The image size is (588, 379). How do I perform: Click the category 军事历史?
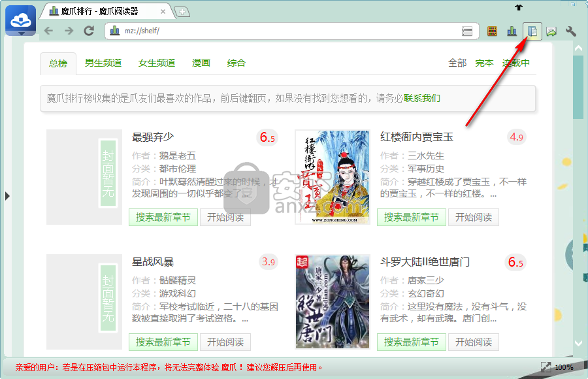tap(426, 169)
